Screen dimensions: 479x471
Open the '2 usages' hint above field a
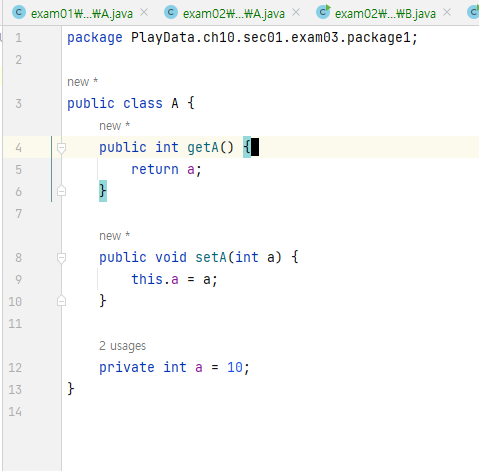pos(123,346)
